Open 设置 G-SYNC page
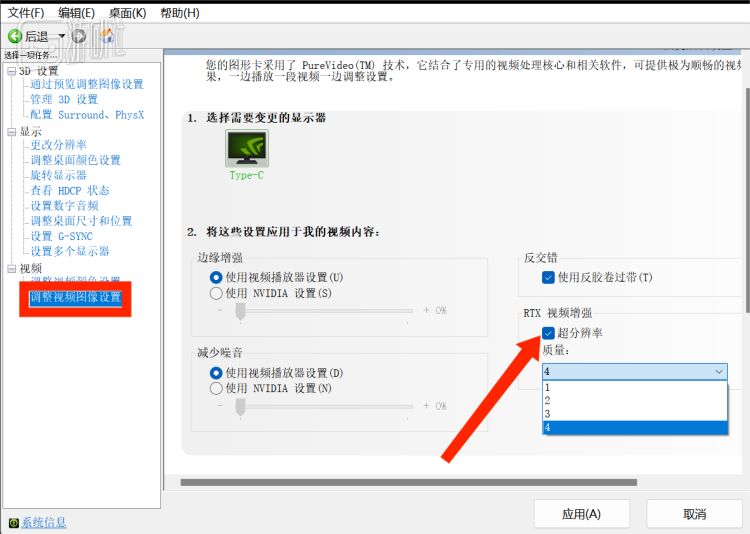 point(61,236)
